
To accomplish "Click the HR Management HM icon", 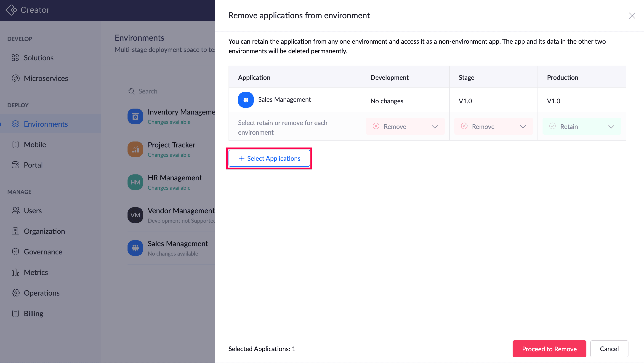I will 135,182.
